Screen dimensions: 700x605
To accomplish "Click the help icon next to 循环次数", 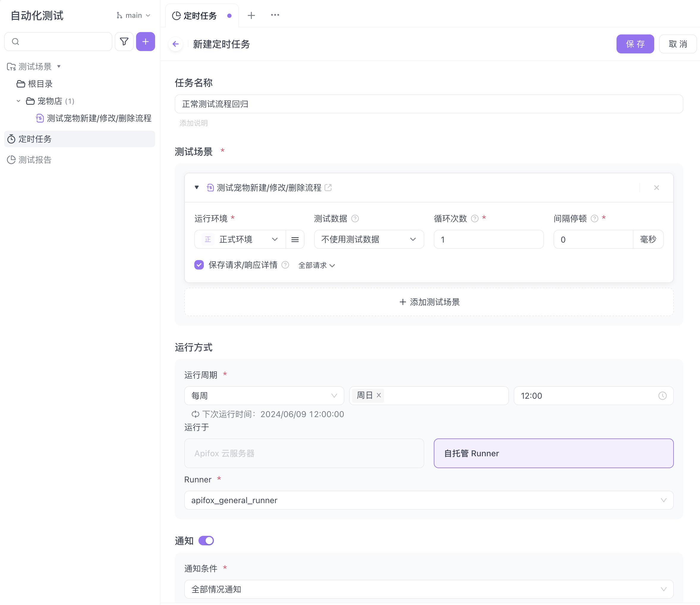I will (x=475, y=218).
